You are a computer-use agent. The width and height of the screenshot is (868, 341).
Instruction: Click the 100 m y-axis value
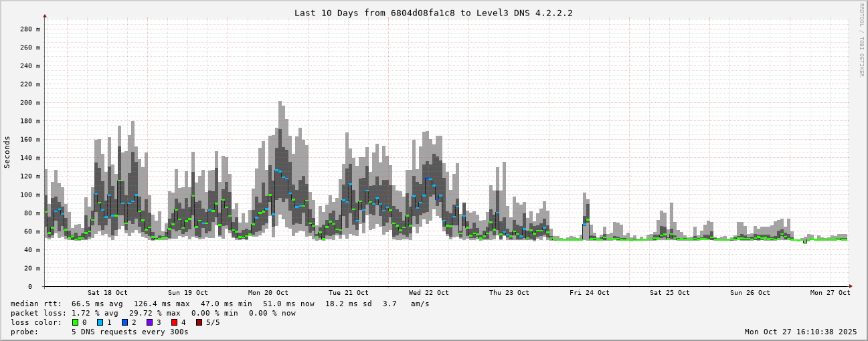coord(31,195)
